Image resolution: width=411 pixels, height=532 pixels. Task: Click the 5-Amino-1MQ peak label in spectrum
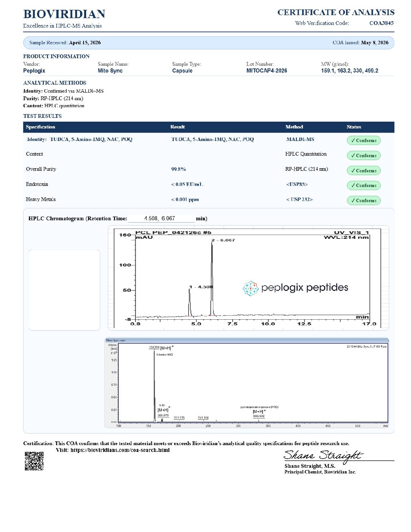pyautogui.click(x=164, y=355)
